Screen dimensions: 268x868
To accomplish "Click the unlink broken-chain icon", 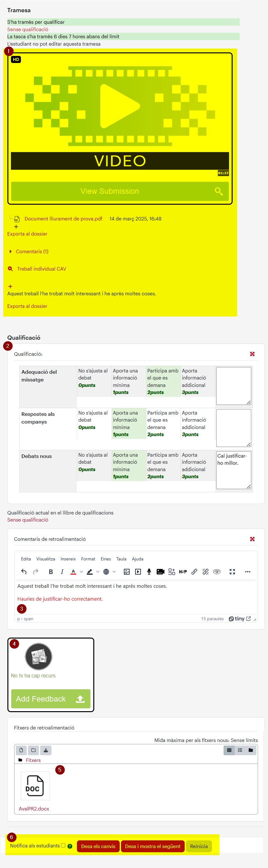I will (206, 571).
